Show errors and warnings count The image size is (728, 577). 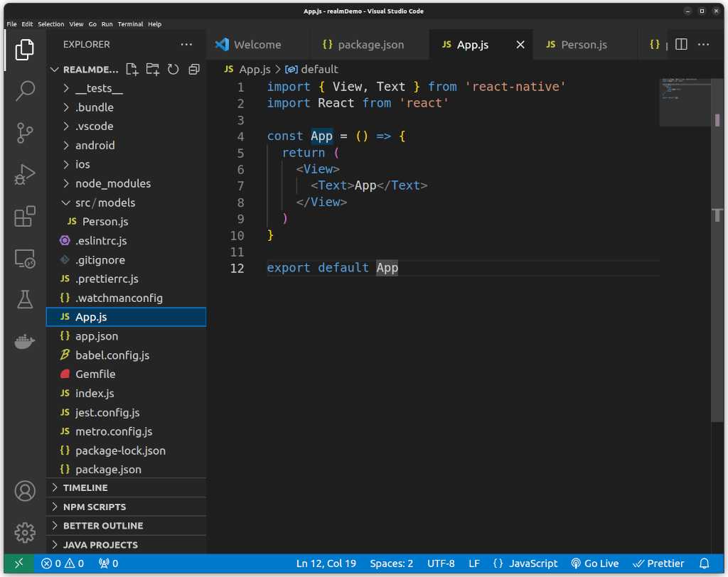coord(63,563)
